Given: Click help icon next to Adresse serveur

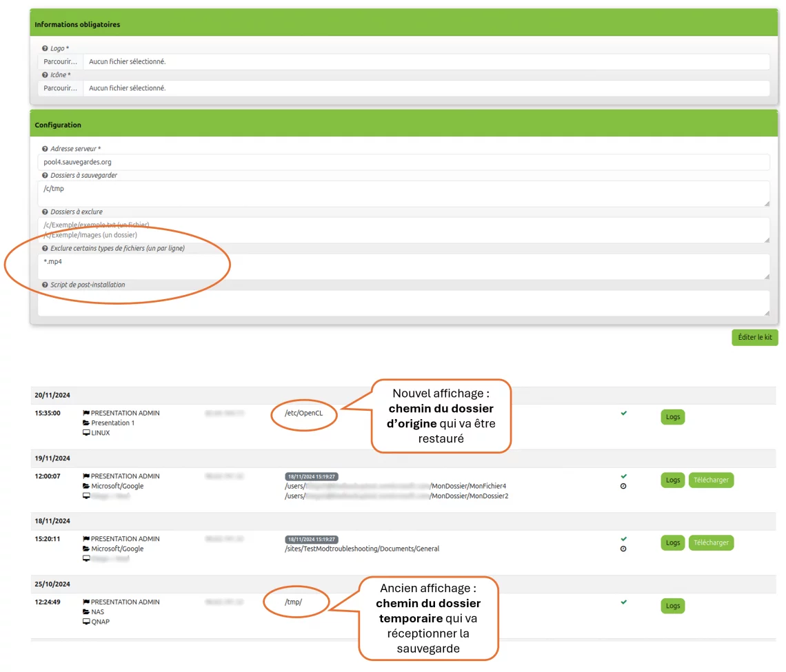Looking at the screenshot, I should pos(45,149).
